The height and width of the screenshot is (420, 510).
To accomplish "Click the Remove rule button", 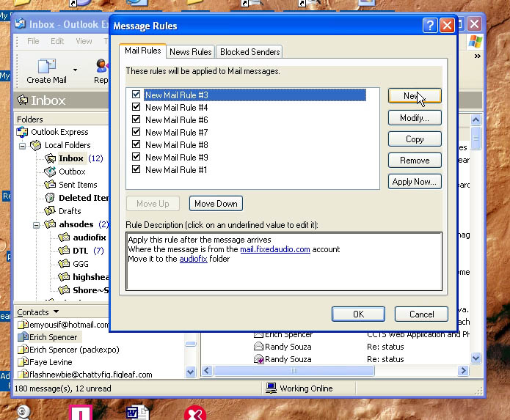I will click(415, 161).
